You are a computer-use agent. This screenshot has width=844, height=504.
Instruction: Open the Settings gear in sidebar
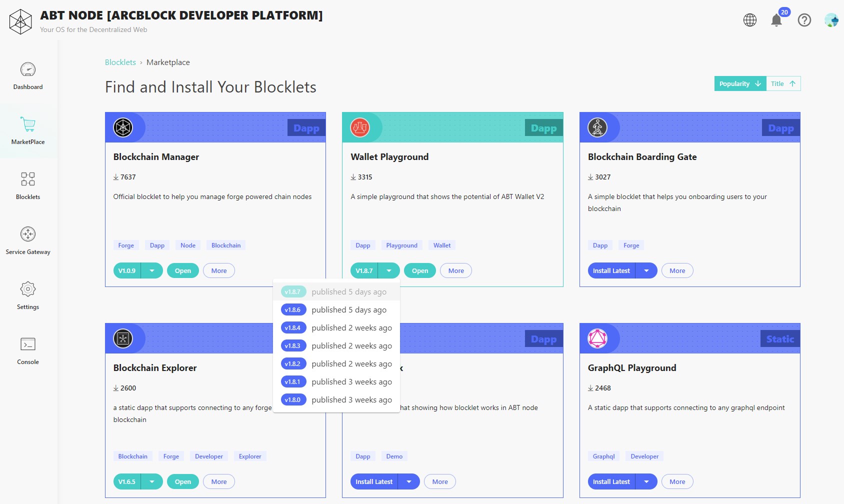pyautogui.click(x=28, y=289)
